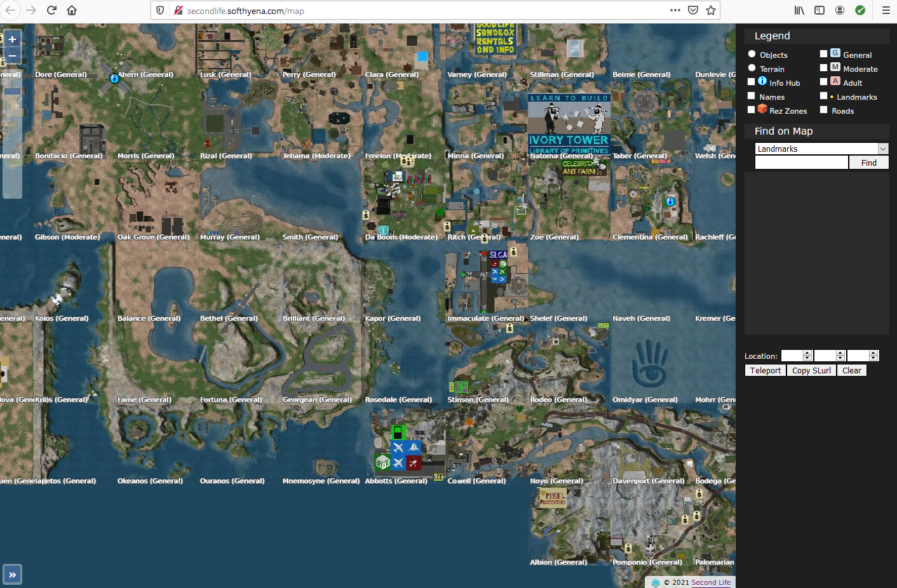Viewport: 897px width, 588px height.
Task: Click the Copy SLurl button
Action: [x=811, y=370]
